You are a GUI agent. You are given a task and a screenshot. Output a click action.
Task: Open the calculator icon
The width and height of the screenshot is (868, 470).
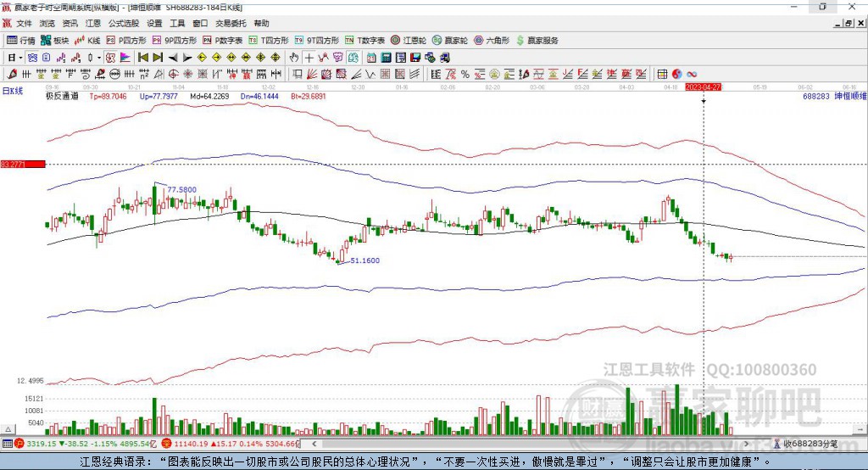[x=386, y=58]
